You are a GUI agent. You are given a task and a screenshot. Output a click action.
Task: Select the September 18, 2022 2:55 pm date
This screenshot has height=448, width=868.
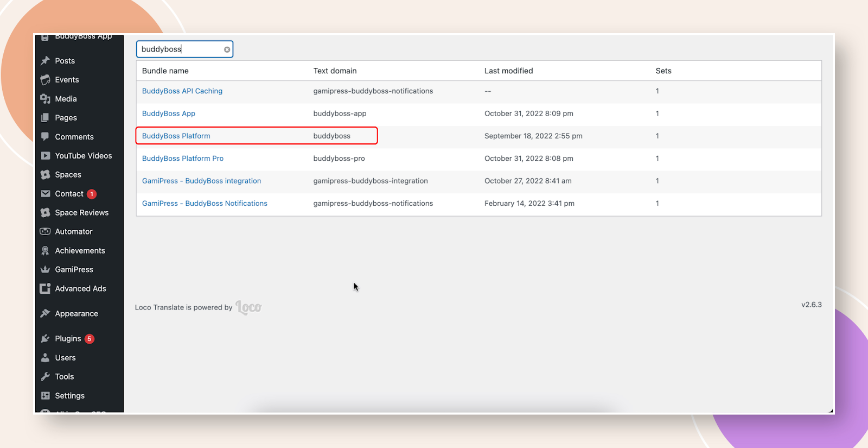[533, 136]
